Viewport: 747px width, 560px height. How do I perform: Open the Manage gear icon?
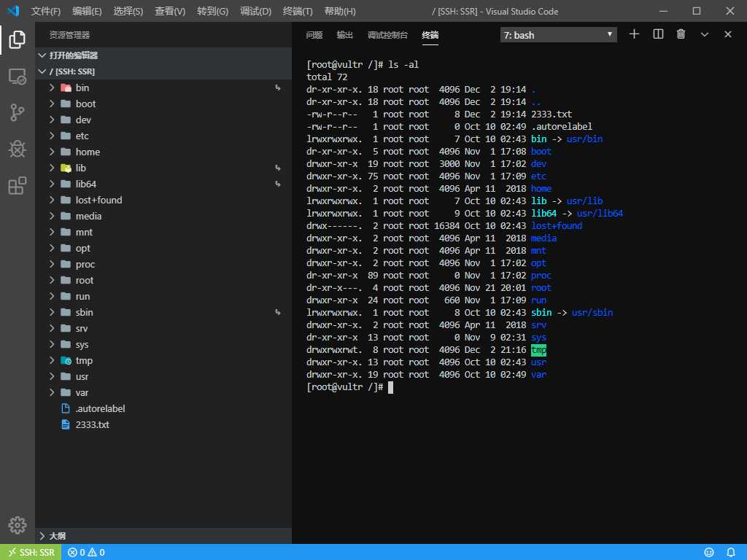[18, 525]
